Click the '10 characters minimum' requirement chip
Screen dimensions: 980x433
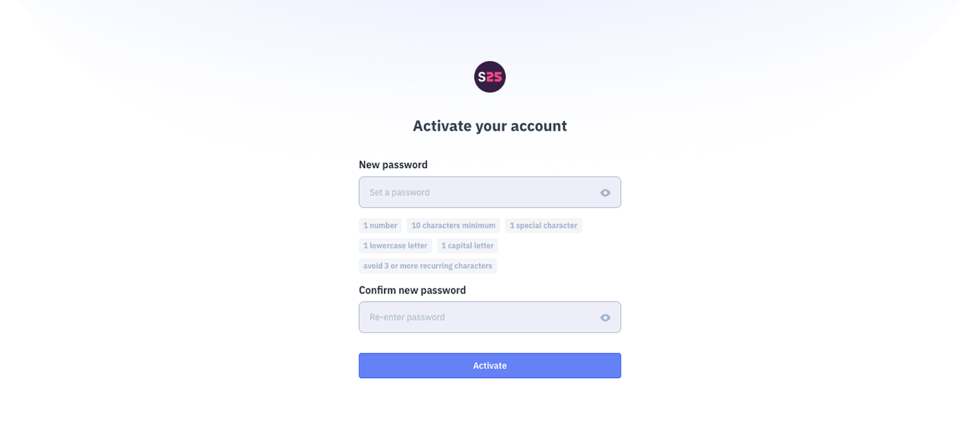coord(453,225)
